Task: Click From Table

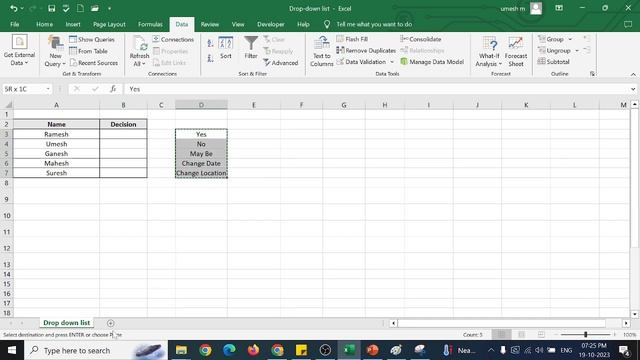Action: pos(89,51)
